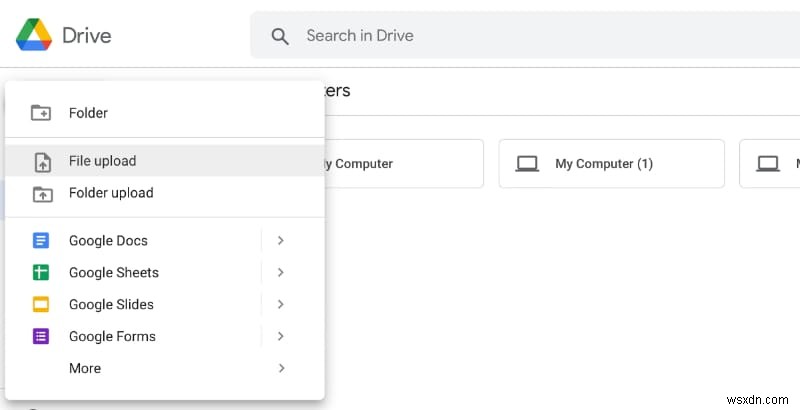The height and width of the screenshot is (410, 800).
Task: Click laptop icon on My Computer (1)
Action: 527,164
